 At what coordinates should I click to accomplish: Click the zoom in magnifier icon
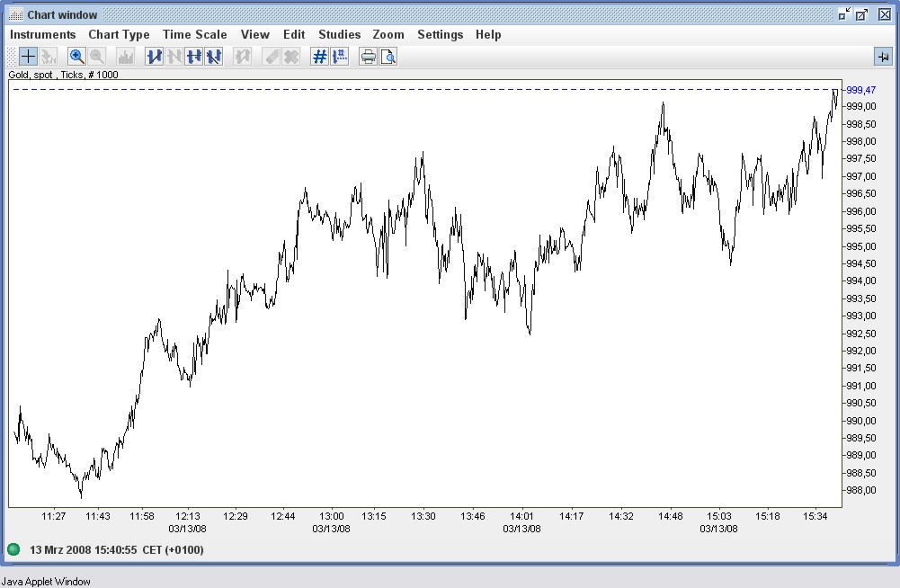tap(77, 57)
